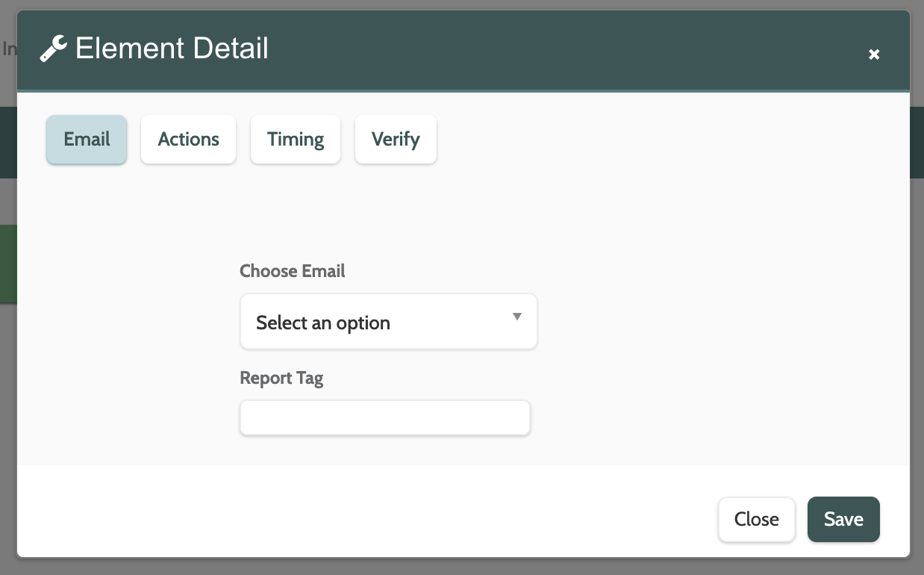The width and height of the screenshot is (924, 575).
Task: Open the Actions tab
Action: click(188, 140)
